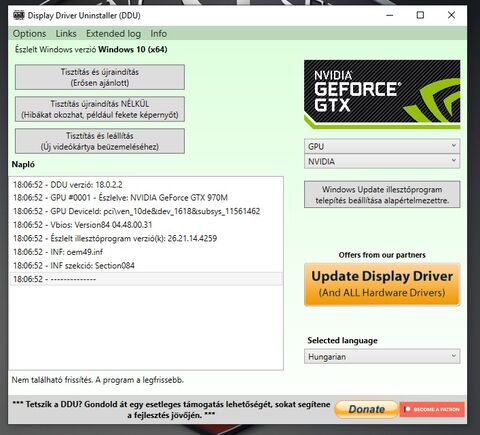480x435 pixels.
Task: Click Windows Update illesztőprogram beállítása button
Action: 382,195
